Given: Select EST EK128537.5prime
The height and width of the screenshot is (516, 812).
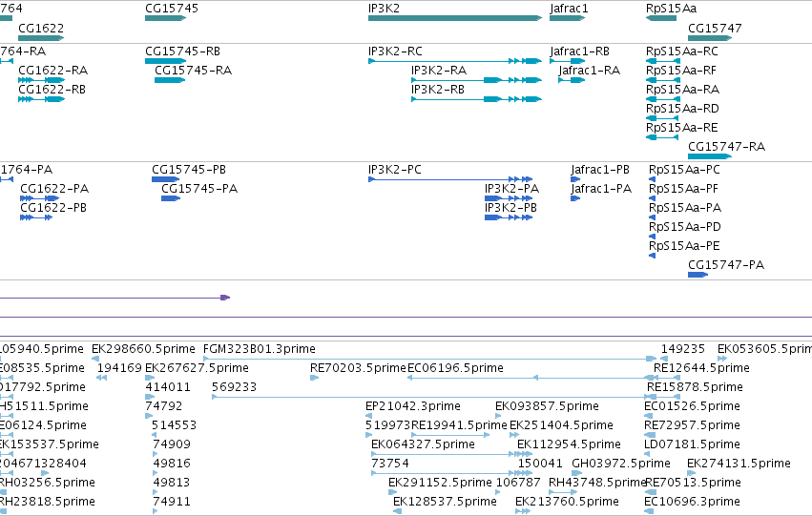Looking at the screenshot, I should [x=445, y=503].
